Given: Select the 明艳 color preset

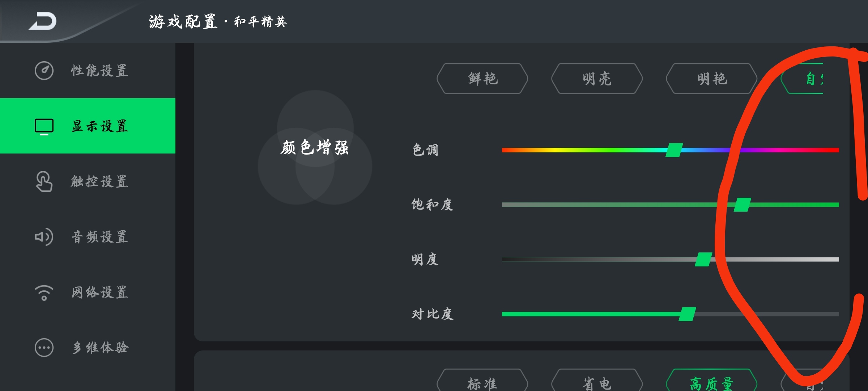Looking at the screenshot, I should 712,79.
